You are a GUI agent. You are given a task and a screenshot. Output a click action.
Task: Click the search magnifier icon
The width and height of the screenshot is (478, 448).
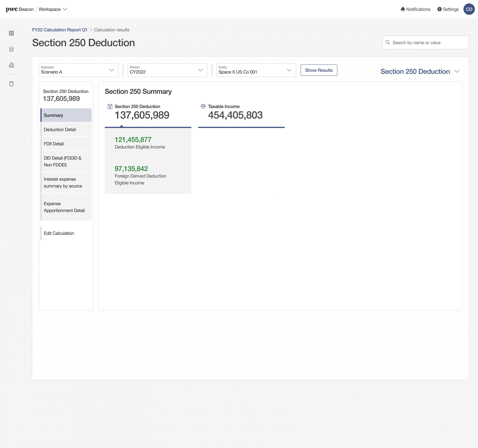point(388,43)
